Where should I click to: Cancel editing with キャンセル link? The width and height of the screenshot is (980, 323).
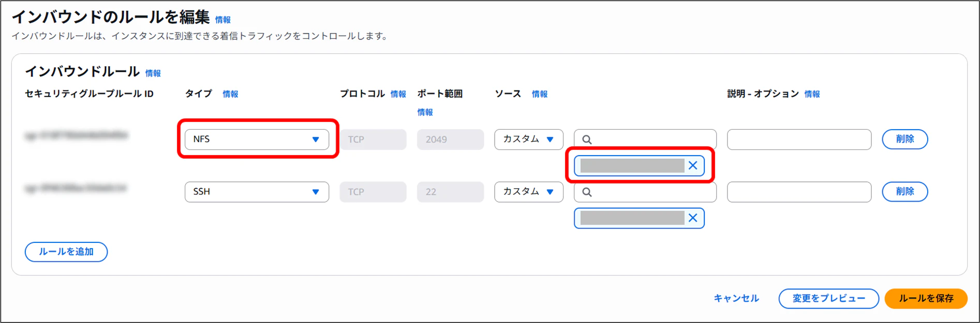click(x=736, y=298)
